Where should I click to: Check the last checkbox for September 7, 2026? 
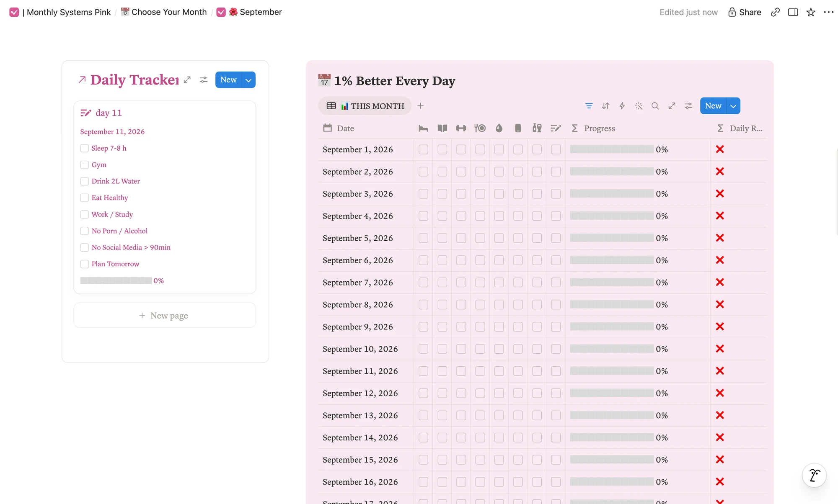coord(556,282)
